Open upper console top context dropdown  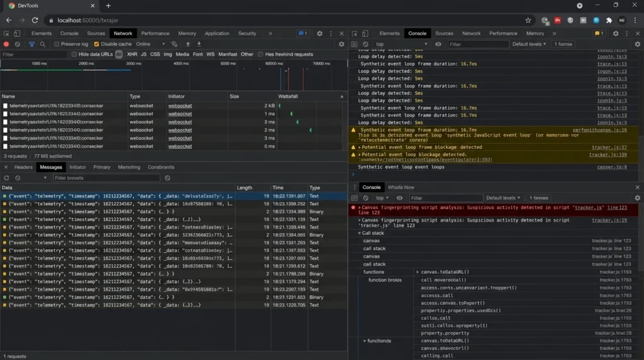(401, 44)
